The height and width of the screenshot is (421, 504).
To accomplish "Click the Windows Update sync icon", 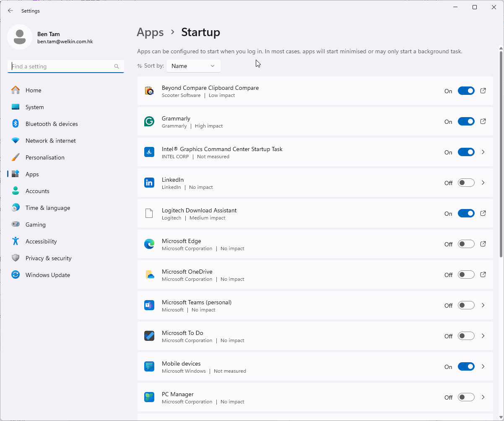I will pos(16,275).
